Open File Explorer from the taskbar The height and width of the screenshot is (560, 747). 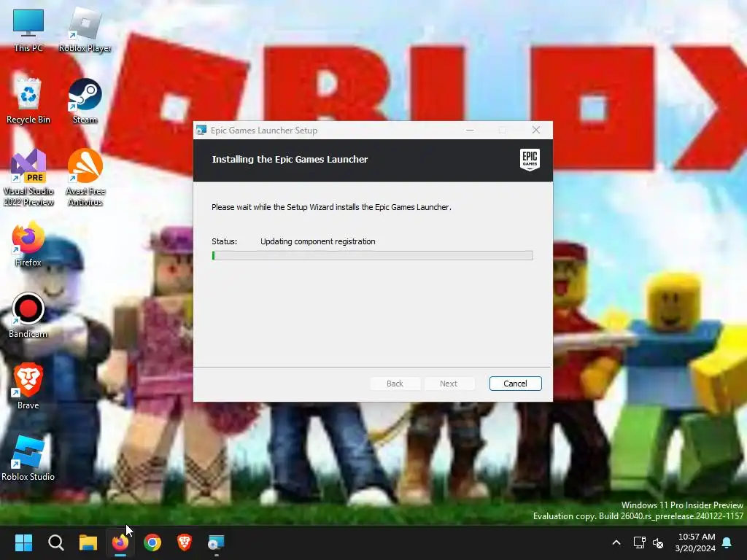click(88, 542)
